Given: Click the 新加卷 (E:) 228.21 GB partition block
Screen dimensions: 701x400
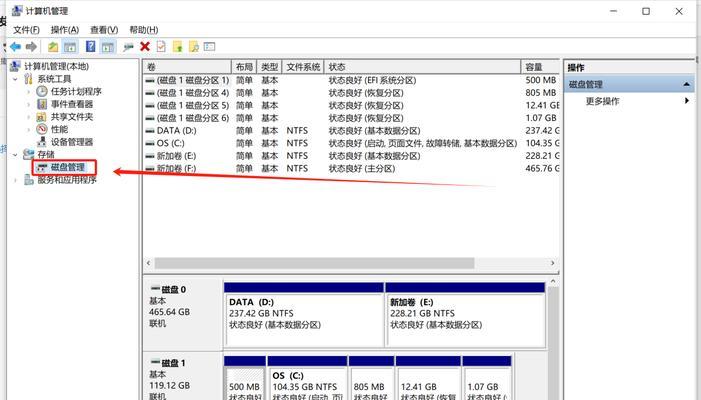Looking at the screenshot, I should 465,315.
